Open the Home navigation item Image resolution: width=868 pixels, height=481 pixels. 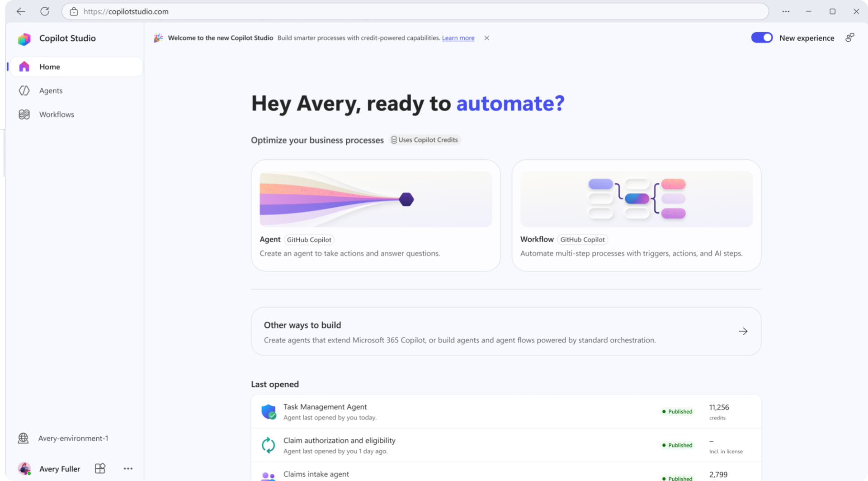point(76,67)
